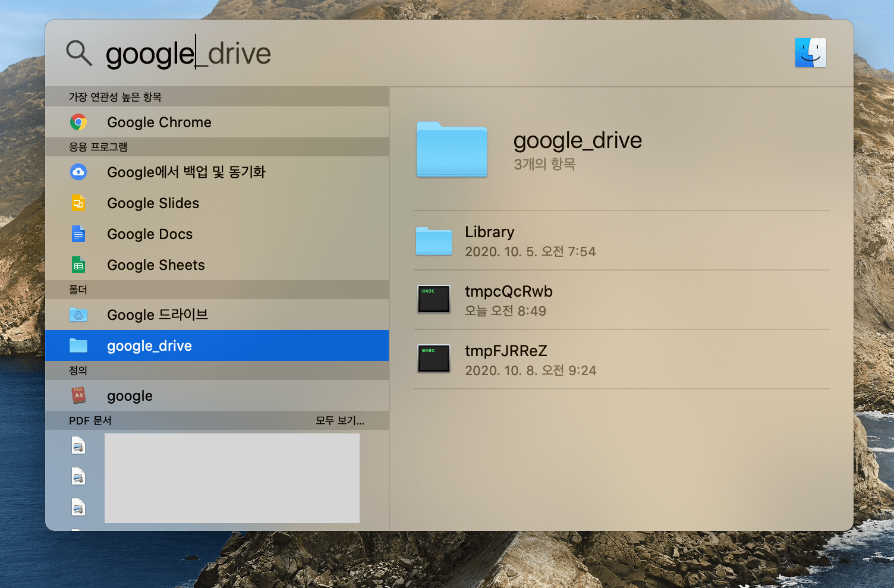Click the tmpcQcRwb file name
The image size is (894, 588).
coord(509,291)
